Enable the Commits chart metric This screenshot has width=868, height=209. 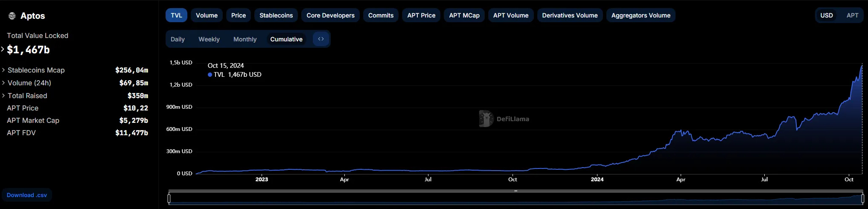(381, 15)
